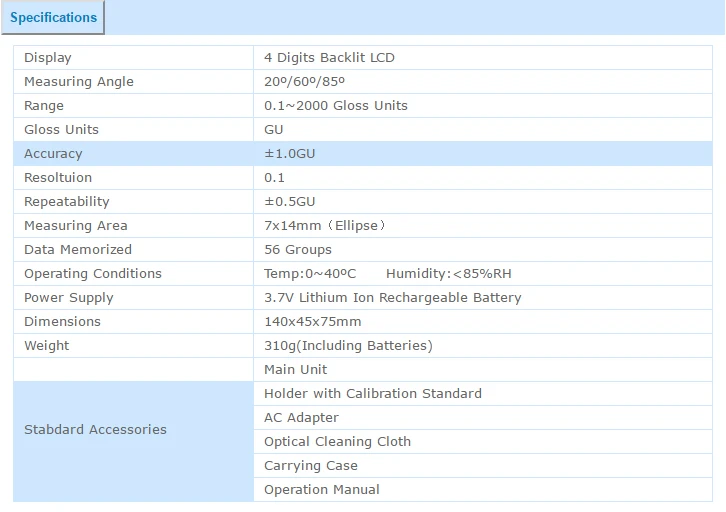
Task: Select the Measuring Angle row label
Action: pyautogui.click(x=79, y=81)
